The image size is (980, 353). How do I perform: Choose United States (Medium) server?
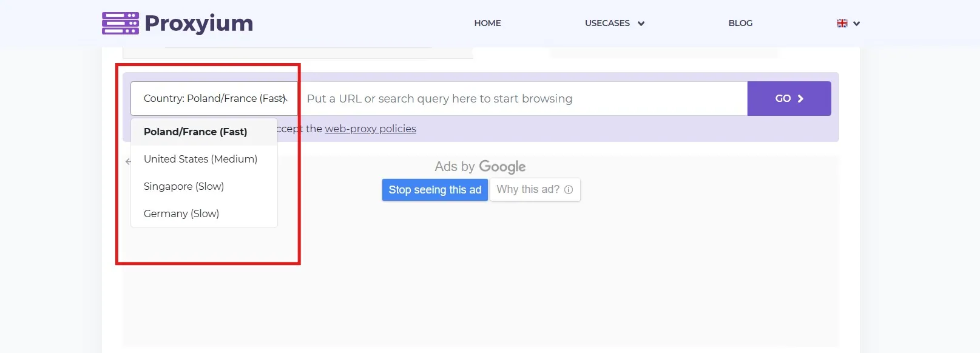pos(204,159)
